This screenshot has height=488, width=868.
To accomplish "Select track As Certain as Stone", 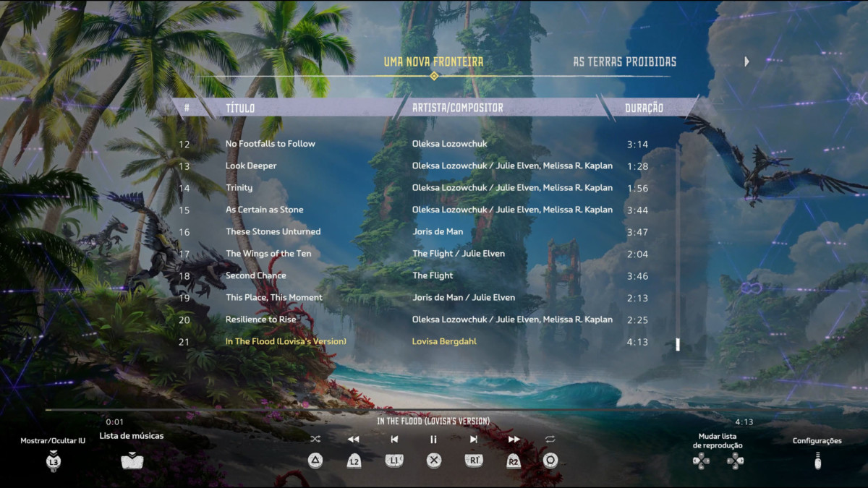I will [x=264, y=210].
